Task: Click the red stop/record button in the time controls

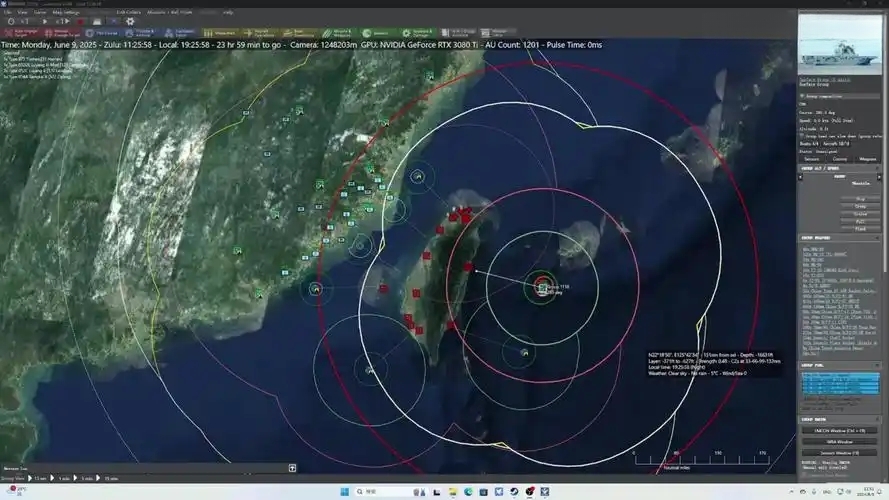Action: point(81,22)
